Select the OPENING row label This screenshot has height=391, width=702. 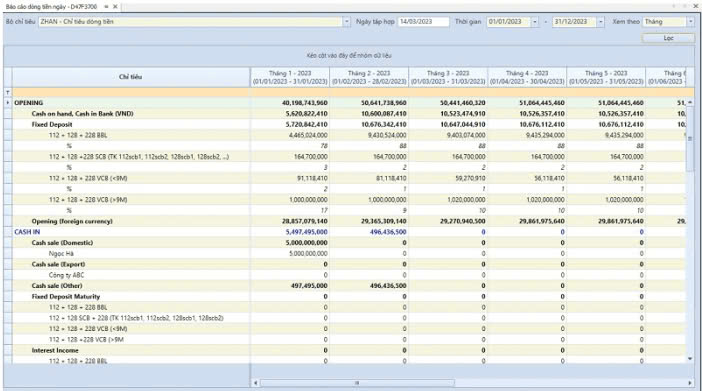[x=29, y=103]
